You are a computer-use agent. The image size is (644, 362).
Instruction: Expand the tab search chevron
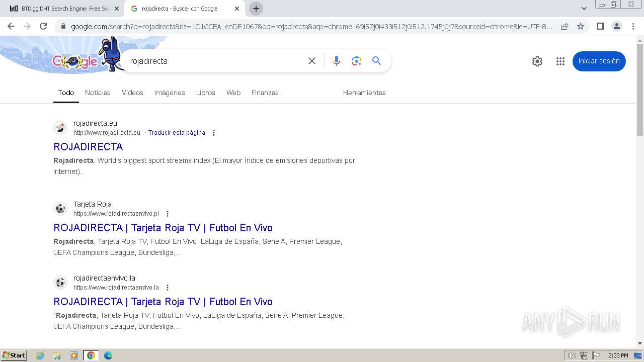pyautogui.click(x=584, y=9)
